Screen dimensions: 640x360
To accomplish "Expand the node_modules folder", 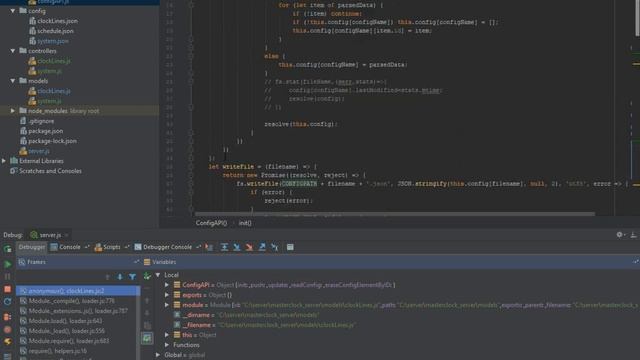I will coord(13,111).
